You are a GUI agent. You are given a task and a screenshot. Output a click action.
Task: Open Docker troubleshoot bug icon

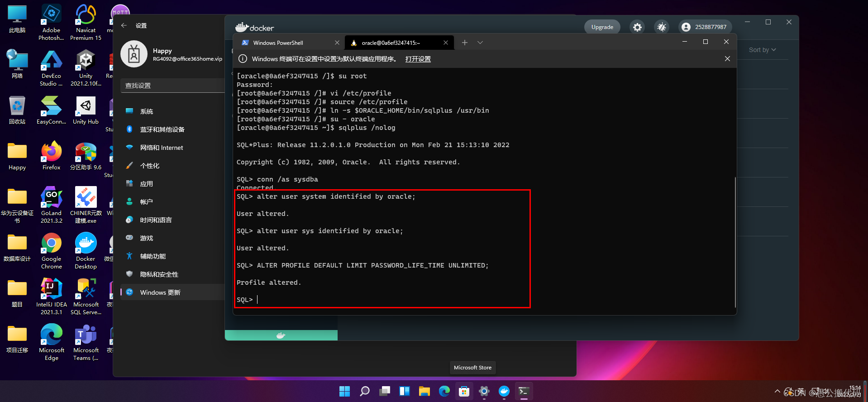tap(662, 27)
